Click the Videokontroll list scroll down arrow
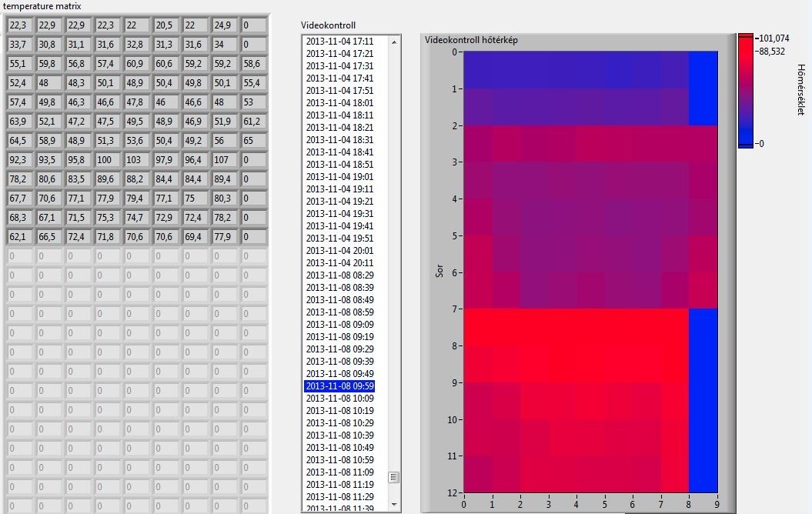The height and width of the screenshot is (514, 812). (x=394, y=505)
